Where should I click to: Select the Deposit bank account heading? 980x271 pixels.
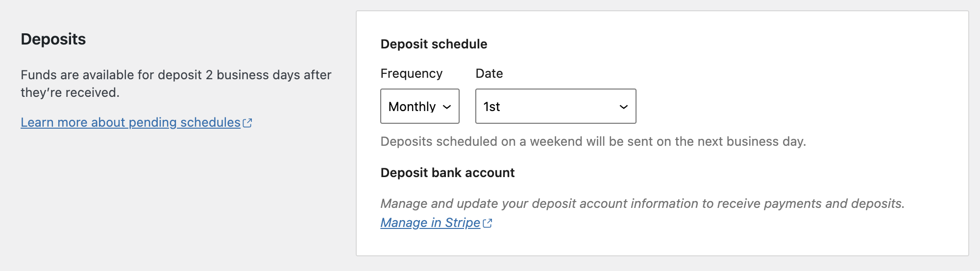tap(447, 173)
